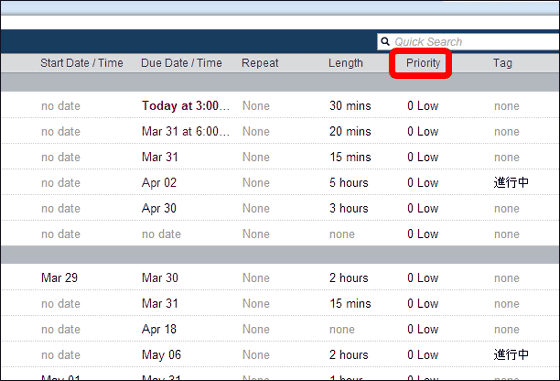This screenshot has width=560, height=381.
Task: Sort by the Length column header
Action: (x=345, y=63)
